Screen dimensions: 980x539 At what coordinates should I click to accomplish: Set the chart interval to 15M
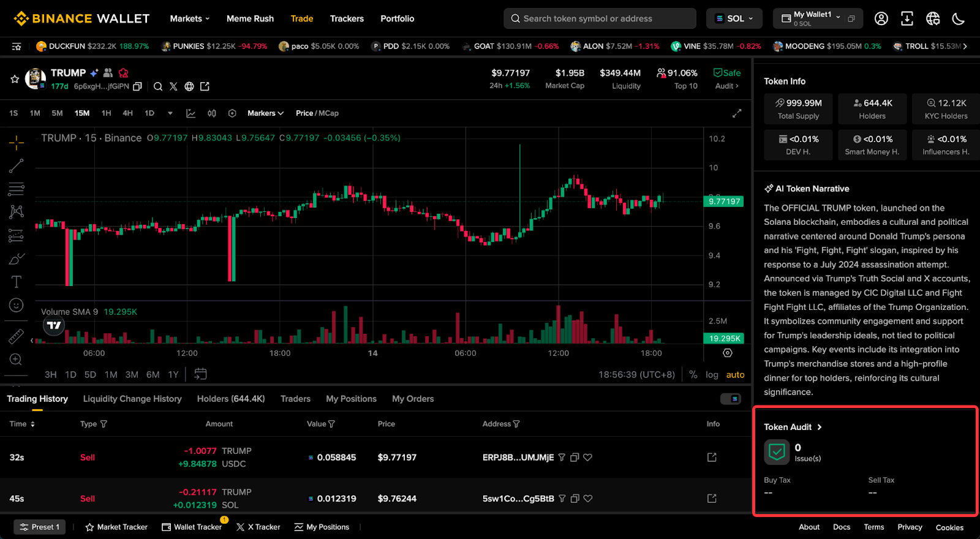(x=82, y=113)
